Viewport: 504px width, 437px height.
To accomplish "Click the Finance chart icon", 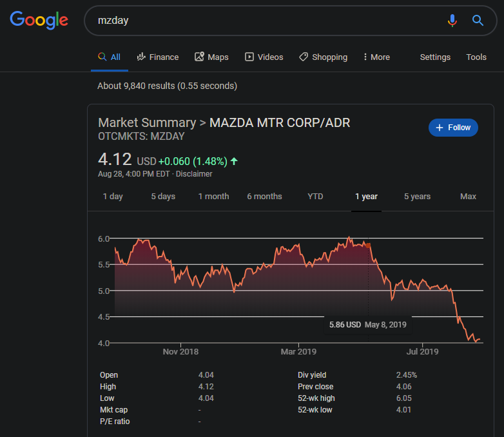I will click(x=141, y=57).
